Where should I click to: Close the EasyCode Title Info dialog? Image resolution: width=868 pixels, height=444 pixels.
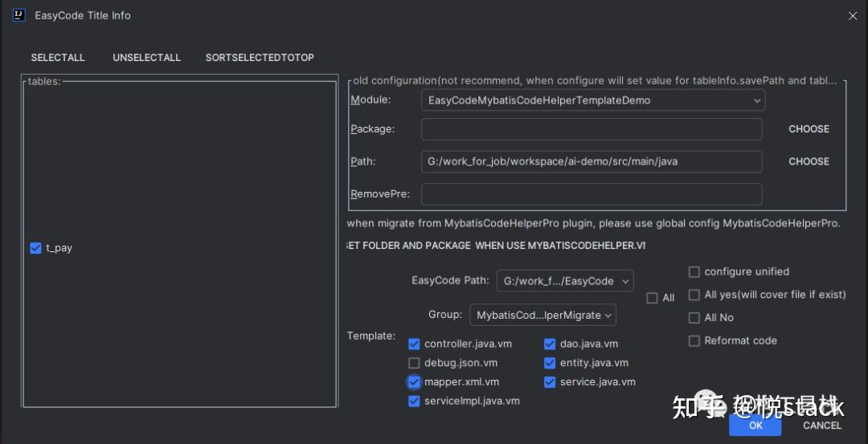point(853,15)
